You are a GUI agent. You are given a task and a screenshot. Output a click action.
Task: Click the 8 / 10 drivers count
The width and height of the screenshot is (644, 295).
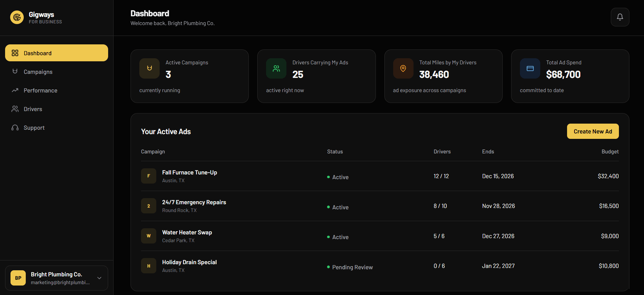(x=440, y=206)
